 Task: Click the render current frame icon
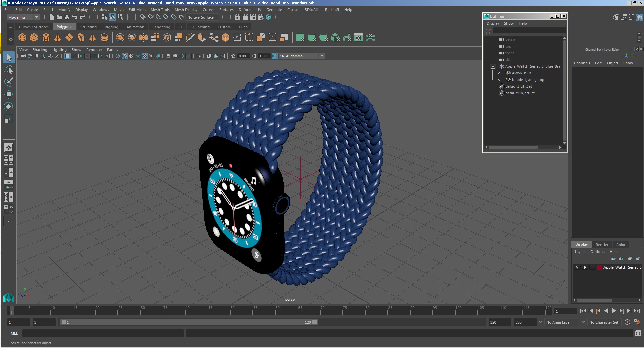pos(245,17)
